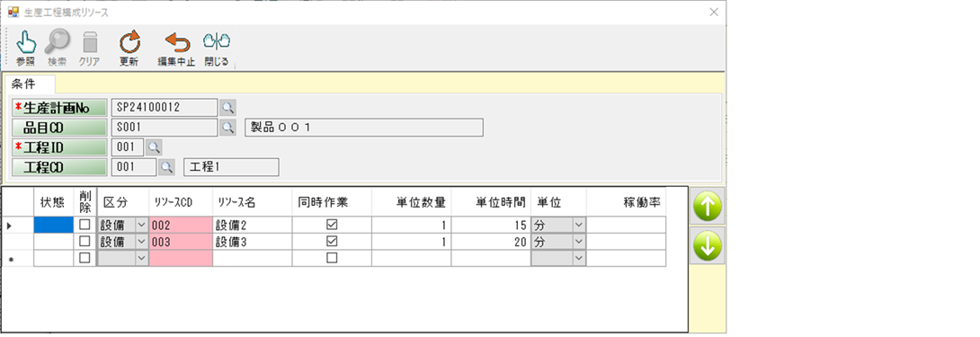Uncheck 同時作業 for 設備3 row

click(x=332, y=241)
